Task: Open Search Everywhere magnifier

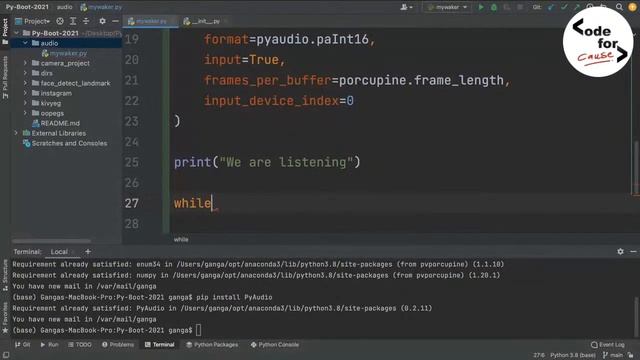Action: click(x=619, y=7)
